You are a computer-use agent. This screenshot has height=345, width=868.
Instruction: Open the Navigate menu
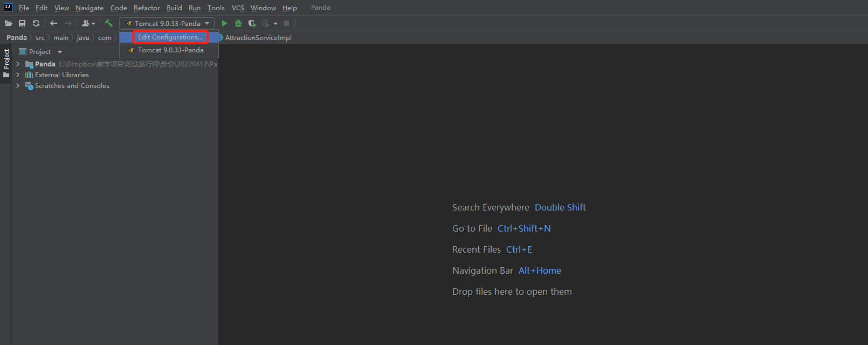point(89,8)
